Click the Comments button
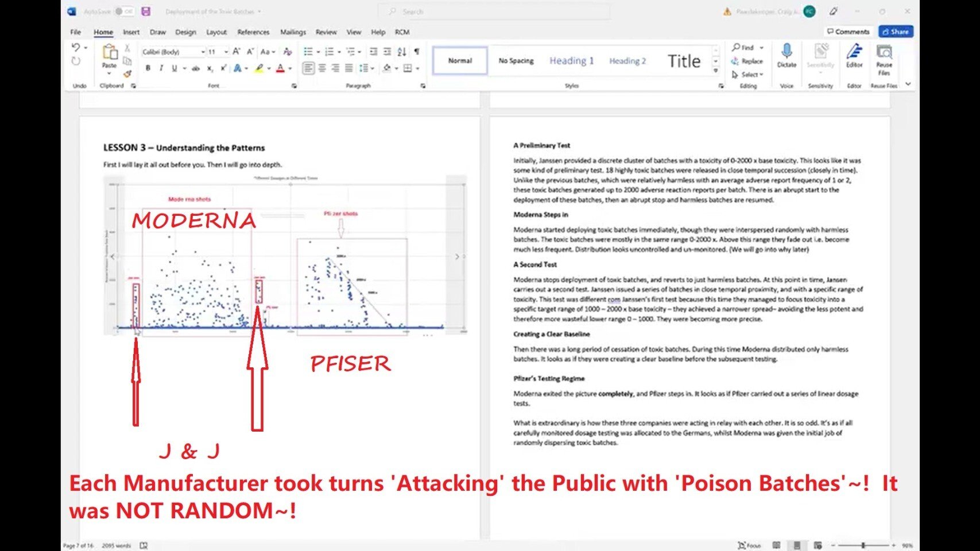This screenshot has height=551, width=980. [x=849, y=32]
